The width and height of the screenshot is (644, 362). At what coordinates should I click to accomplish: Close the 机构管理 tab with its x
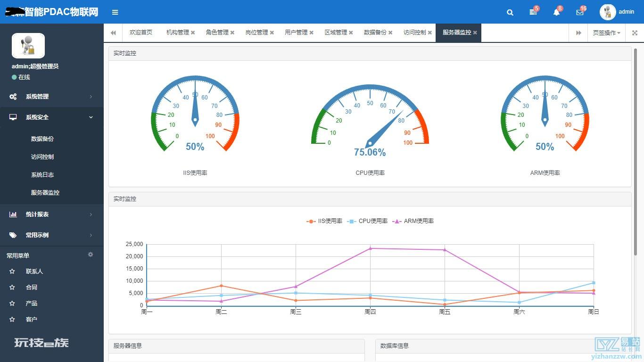tap(193, 33)
